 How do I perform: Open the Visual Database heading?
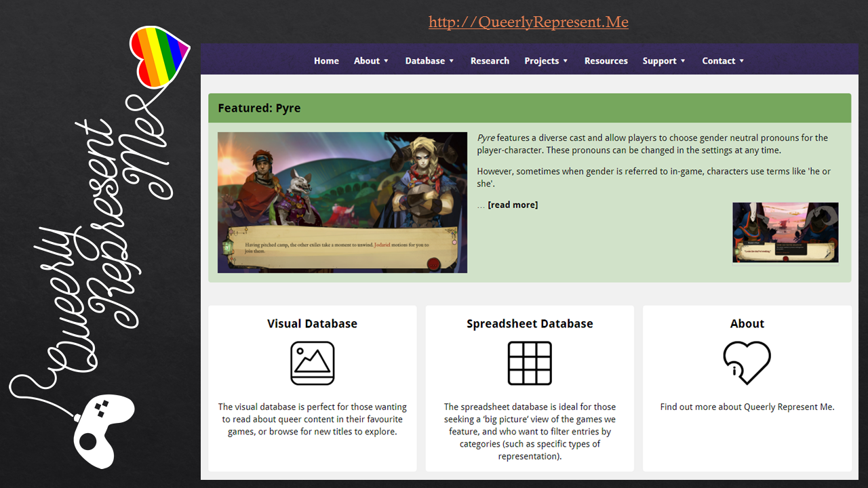pos(313,324)
